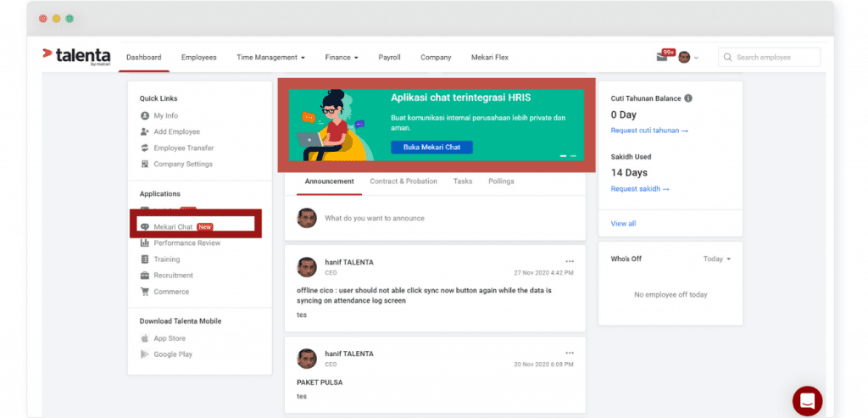Screen dimensions: 868x418
Task: Switch to the Contract & Probation tab
Action: tap(403, 181)
